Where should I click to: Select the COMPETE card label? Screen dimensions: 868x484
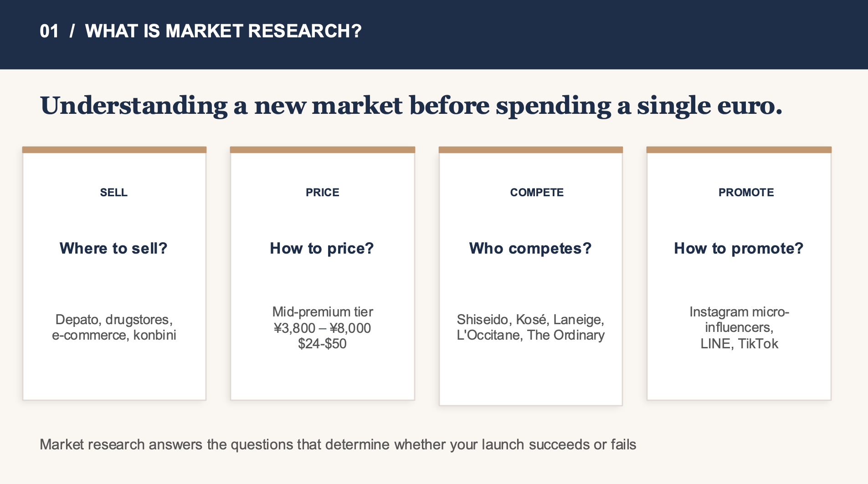pos(537,192)
